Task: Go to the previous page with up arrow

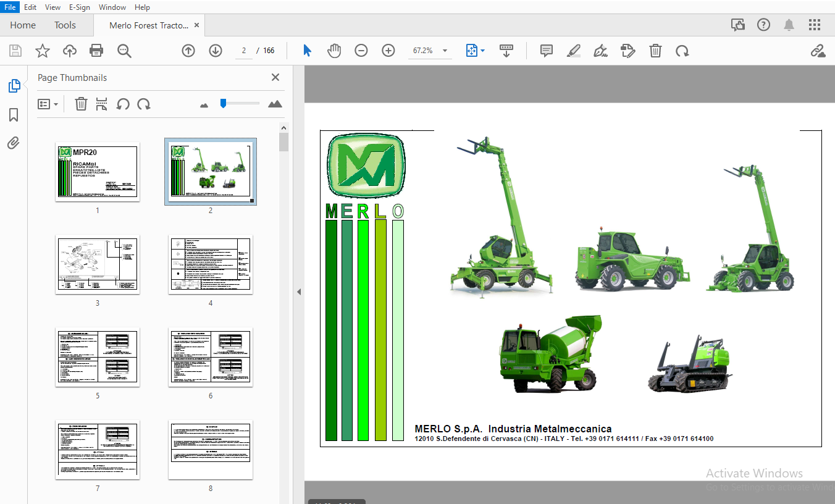Action: (188, 51)
